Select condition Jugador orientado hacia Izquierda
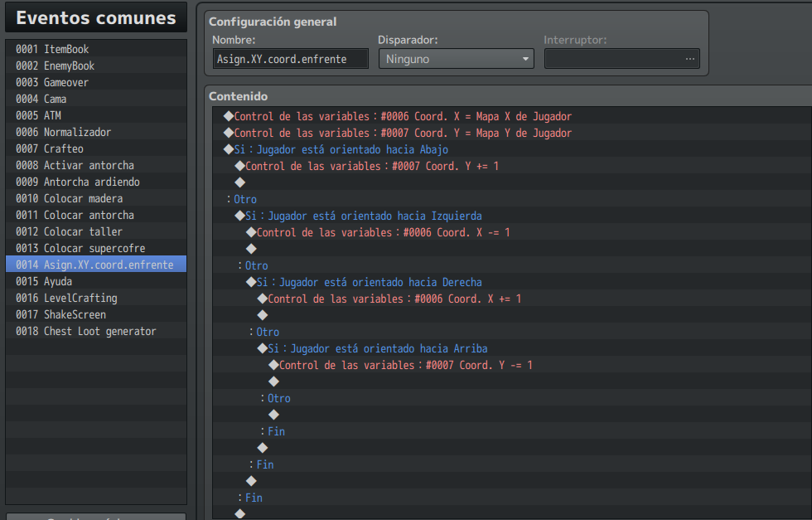 512,216
